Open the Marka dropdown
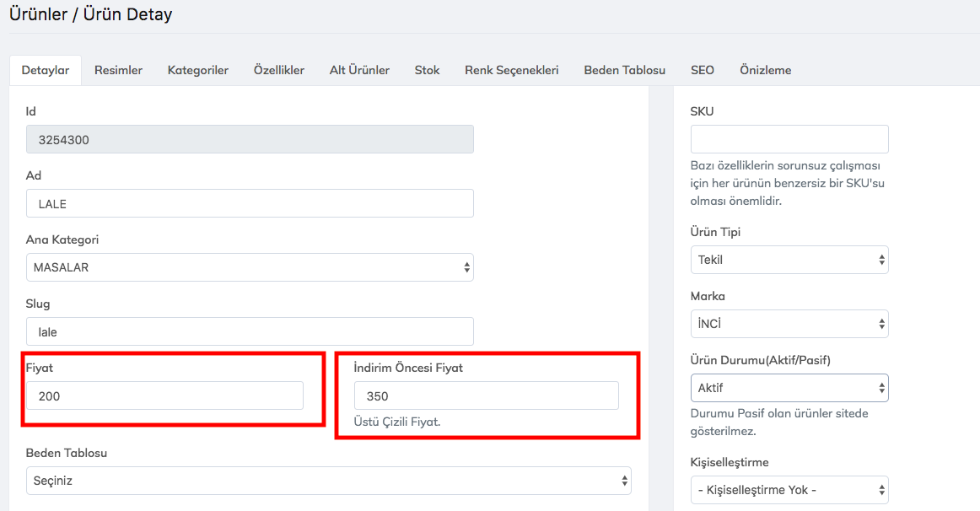The image size is (980, 511). [789, 324]
